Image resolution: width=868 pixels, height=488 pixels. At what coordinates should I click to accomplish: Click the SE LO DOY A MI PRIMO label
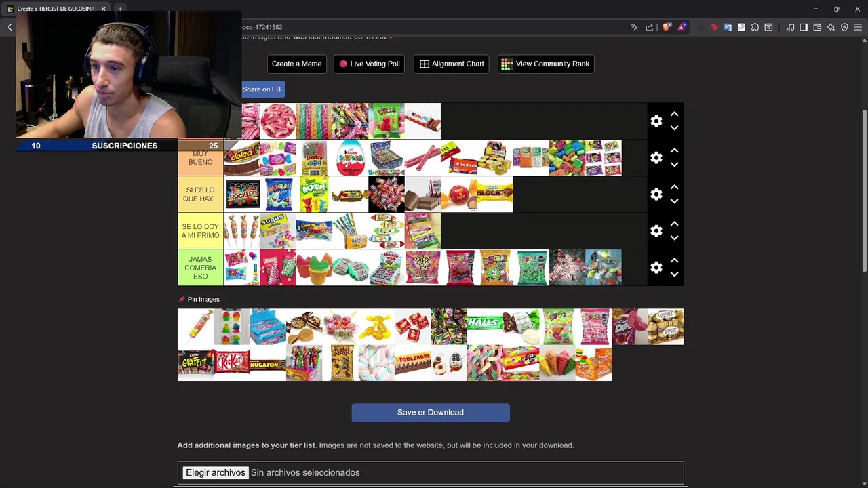coord(200,231)
